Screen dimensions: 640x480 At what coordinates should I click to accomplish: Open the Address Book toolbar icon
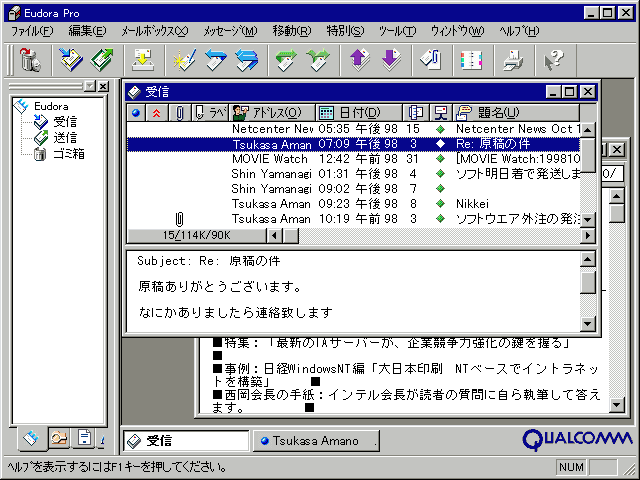(x=472, y=60)
